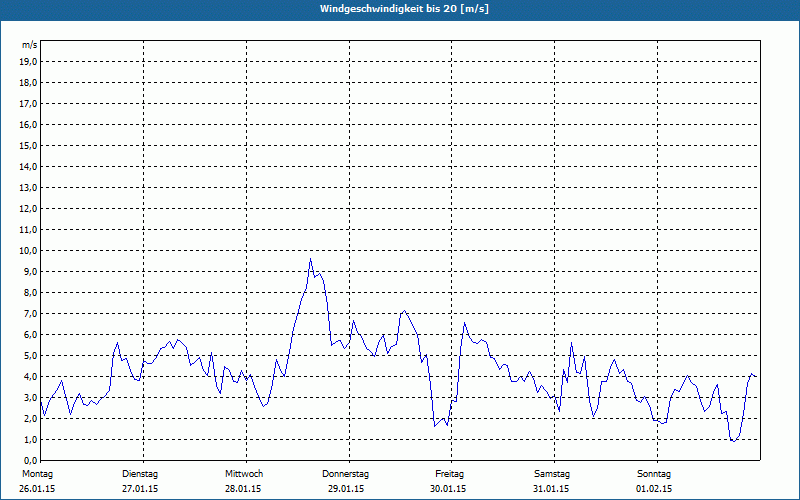Click the '8,0' y-axis label
This screenshot has height=500, width=800.
point(30,292)
